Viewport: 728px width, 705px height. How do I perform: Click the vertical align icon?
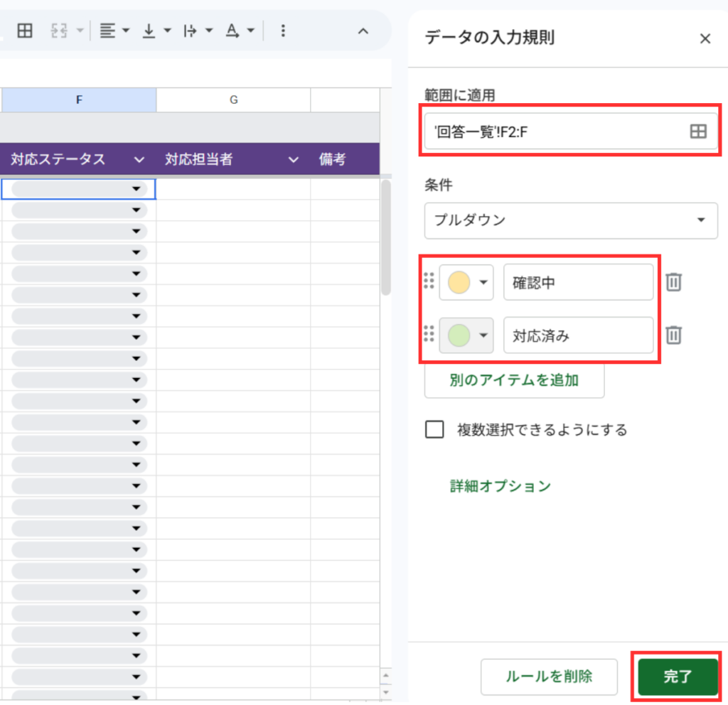[149, 31]
